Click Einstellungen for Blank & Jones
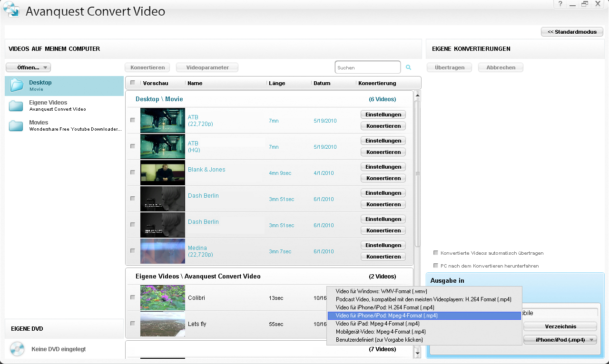 pyautogui.click(x=383, y=167)
